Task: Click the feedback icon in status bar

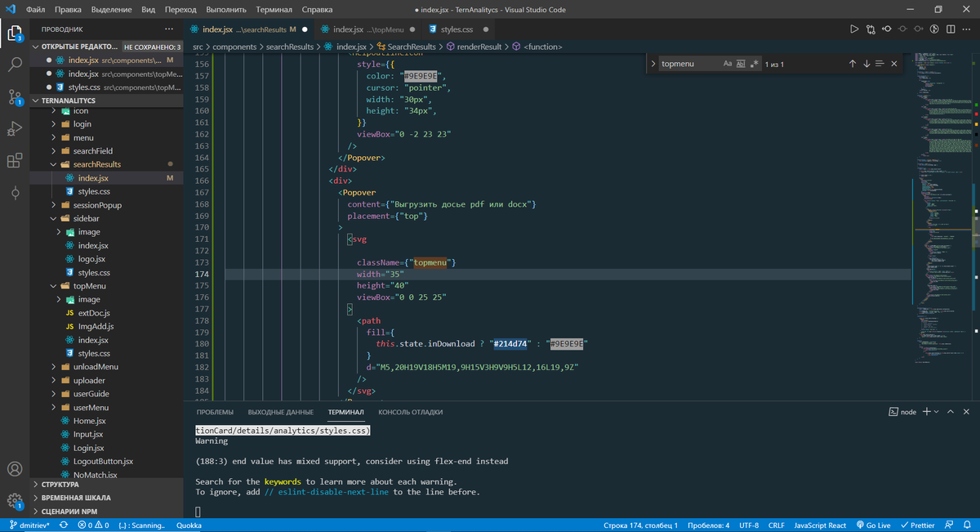Action: click(948, 525)
